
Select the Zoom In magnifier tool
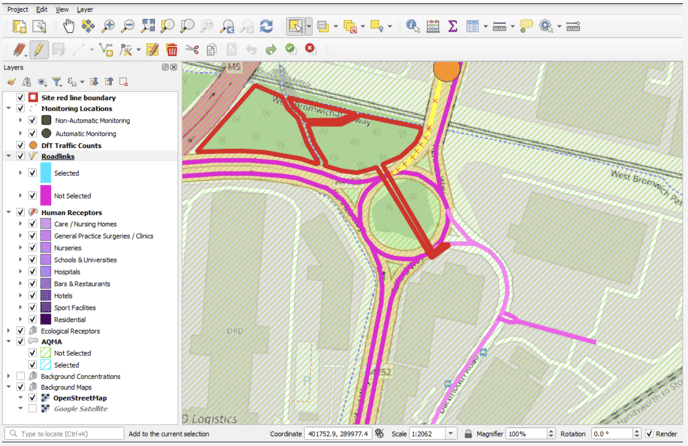[x=108, y=26]
